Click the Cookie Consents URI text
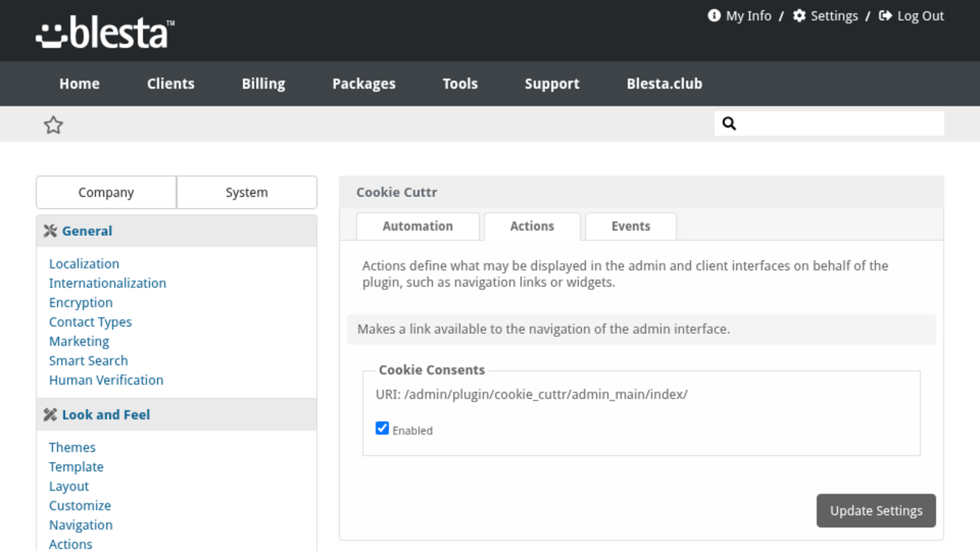Image resolution: width=980 pixels, height=551 pixels. tap(531, 394)
